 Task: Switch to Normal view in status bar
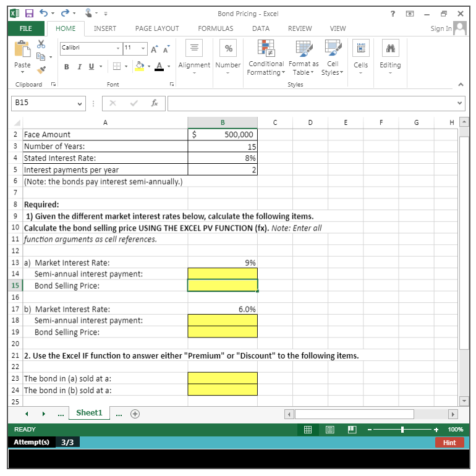point(308,430)
